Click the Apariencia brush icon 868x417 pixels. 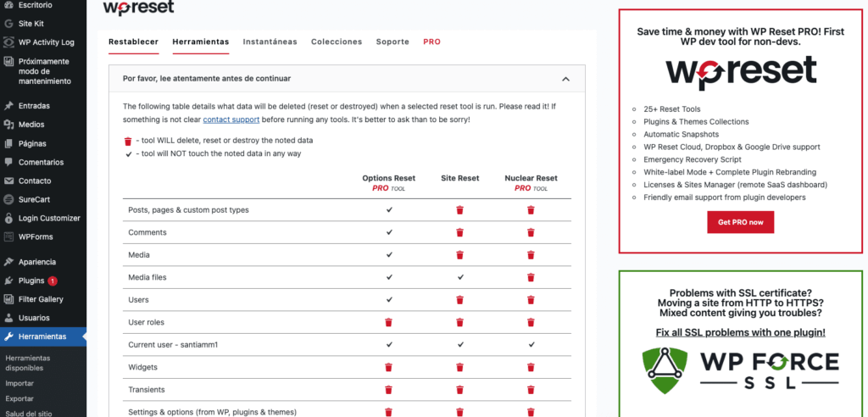click(8, 262)
